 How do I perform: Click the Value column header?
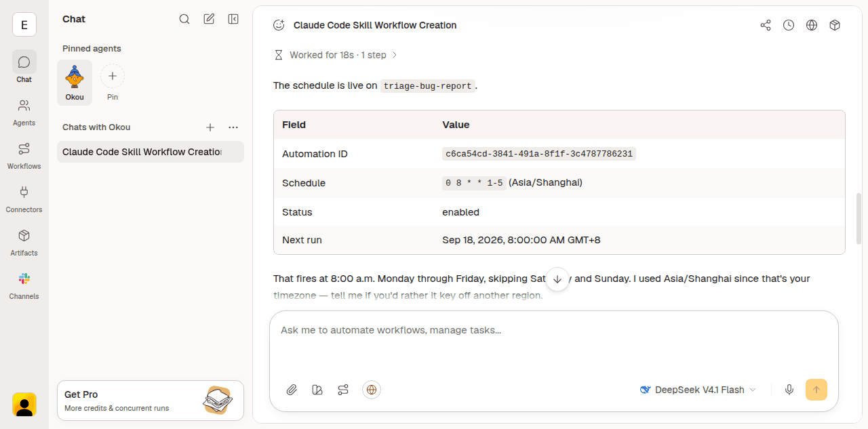coord(456,125)
